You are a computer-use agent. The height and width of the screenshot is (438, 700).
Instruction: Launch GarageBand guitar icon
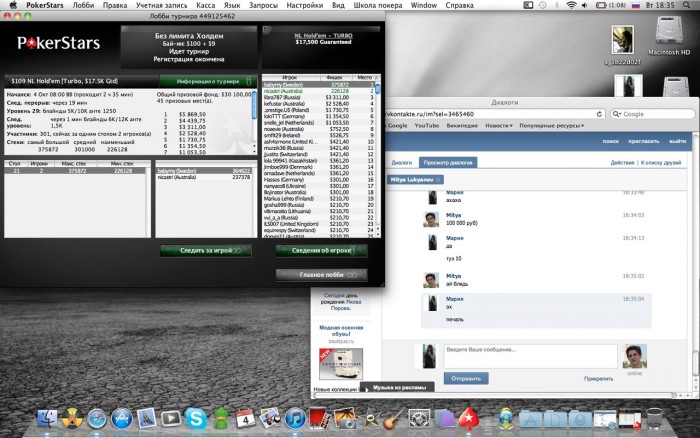[x=394, y=418]
